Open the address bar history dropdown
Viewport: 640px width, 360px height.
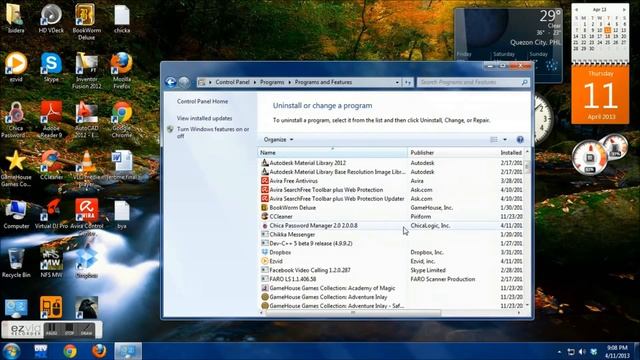(397, 82)
